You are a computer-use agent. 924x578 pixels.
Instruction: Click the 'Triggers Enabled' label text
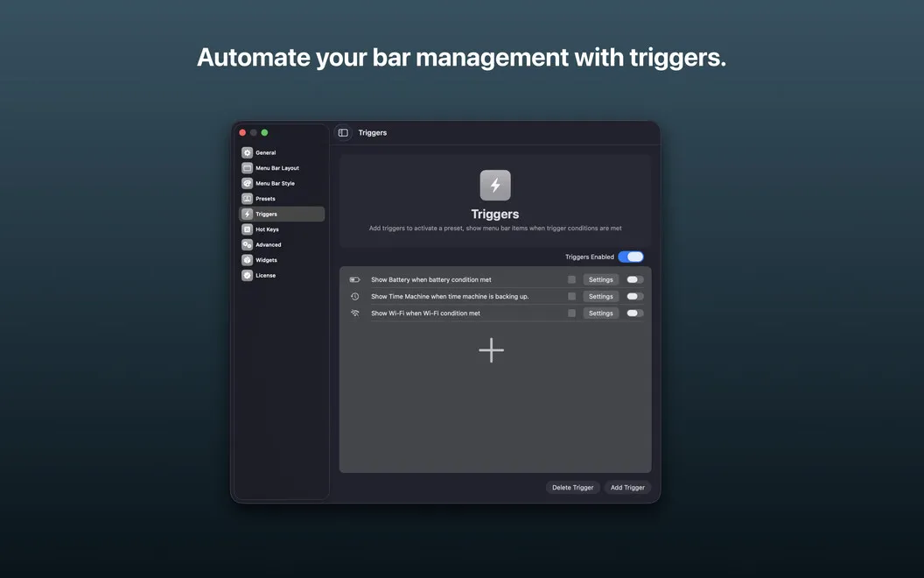click(x=589, y=257)
